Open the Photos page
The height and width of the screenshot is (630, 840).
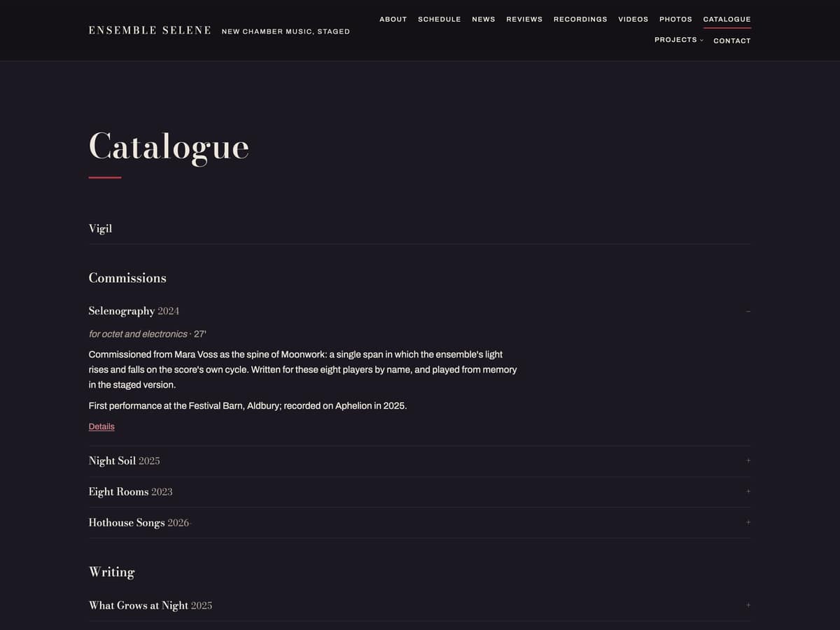pyautogui.click(x=675, y=20)
